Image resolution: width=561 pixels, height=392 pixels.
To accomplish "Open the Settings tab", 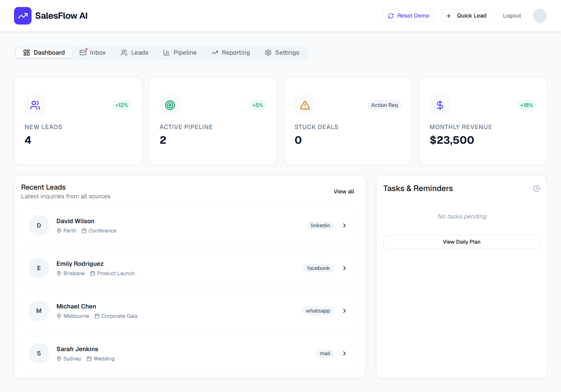I will (282, 53).
